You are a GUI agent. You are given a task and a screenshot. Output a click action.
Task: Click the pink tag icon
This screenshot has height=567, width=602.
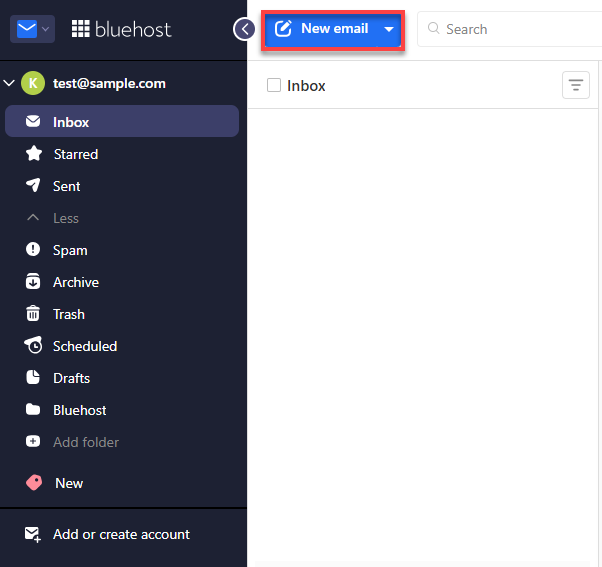click(34, 483)
